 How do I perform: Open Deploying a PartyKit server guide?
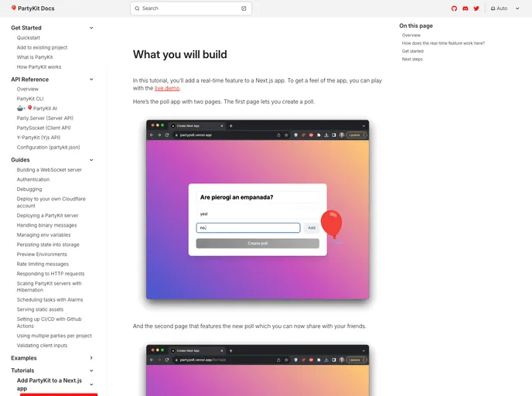47,216
